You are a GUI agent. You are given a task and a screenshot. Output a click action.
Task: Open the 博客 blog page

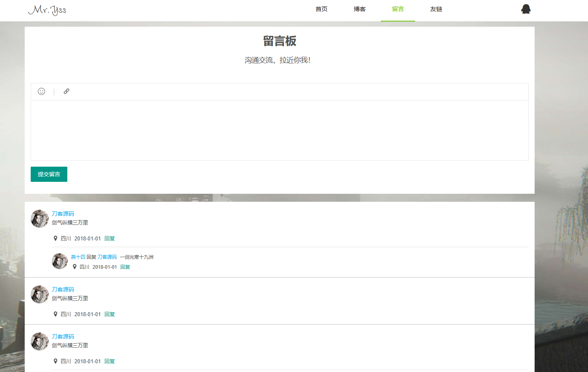(x=360, y=9)
